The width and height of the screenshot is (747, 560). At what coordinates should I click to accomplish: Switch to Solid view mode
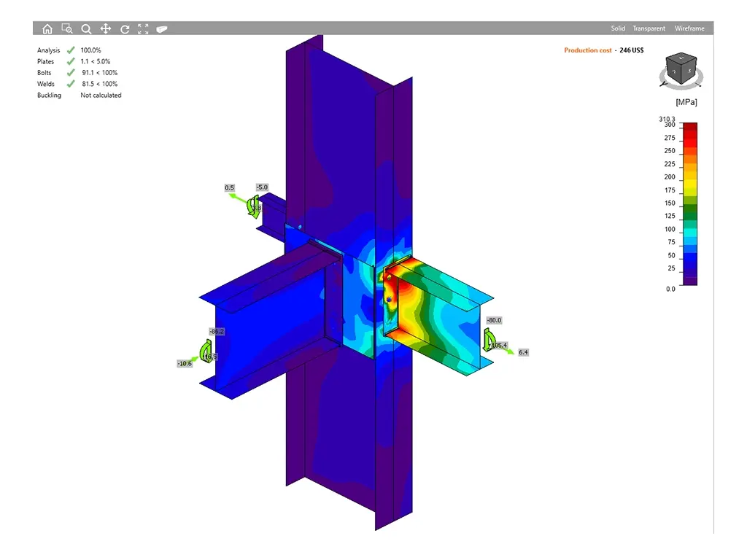pyautogui.click(x=618, y=28)
